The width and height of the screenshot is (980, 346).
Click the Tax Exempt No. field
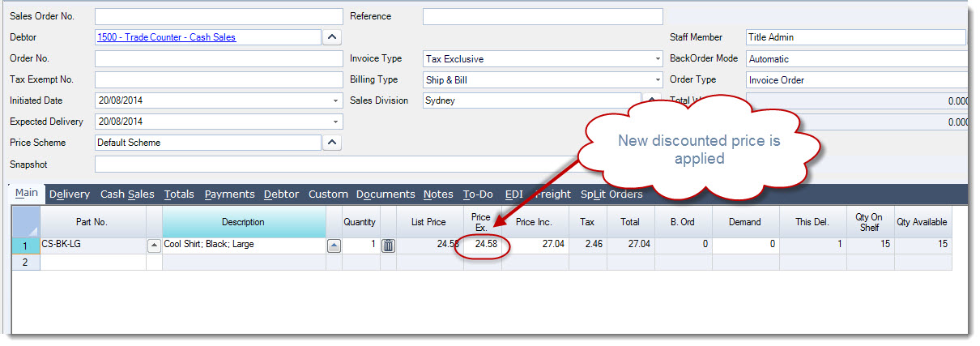click(219, 79)
